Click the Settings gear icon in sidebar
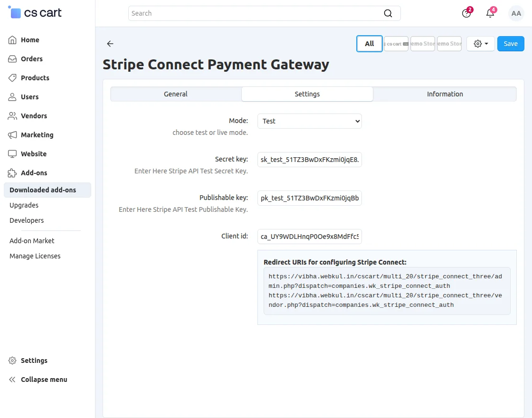 tap(12, 361)
